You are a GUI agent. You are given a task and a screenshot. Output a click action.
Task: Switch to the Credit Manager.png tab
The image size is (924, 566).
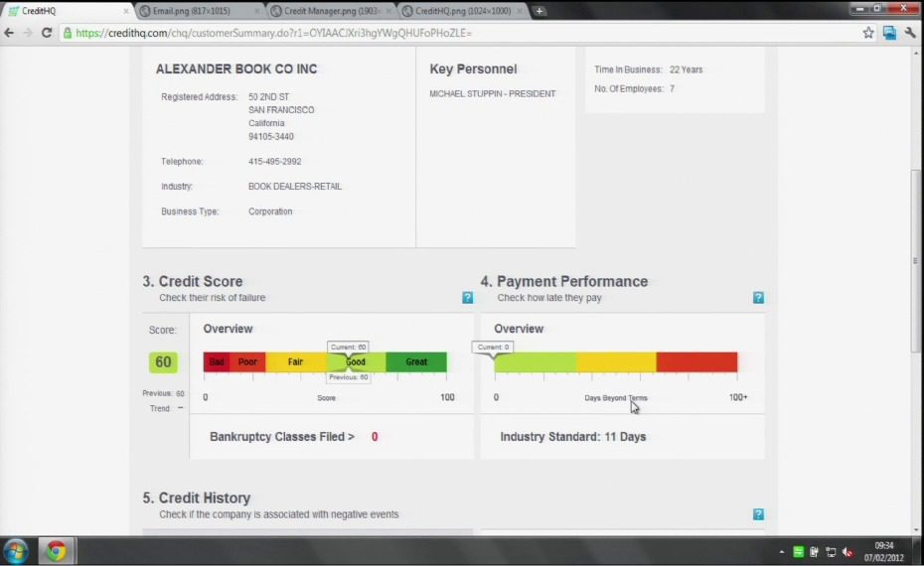pos(330,11)
